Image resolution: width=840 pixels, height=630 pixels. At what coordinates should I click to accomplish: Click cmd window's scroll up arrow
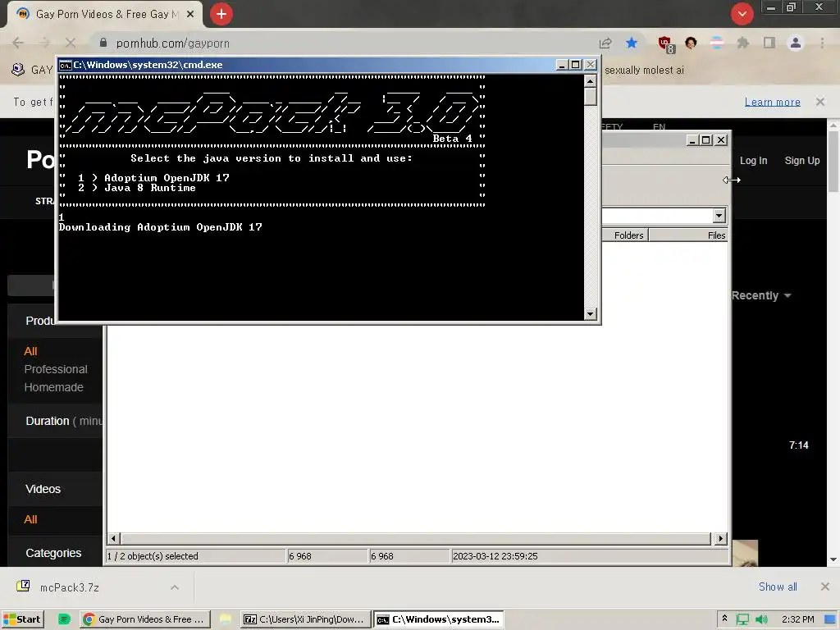[591, 81]
